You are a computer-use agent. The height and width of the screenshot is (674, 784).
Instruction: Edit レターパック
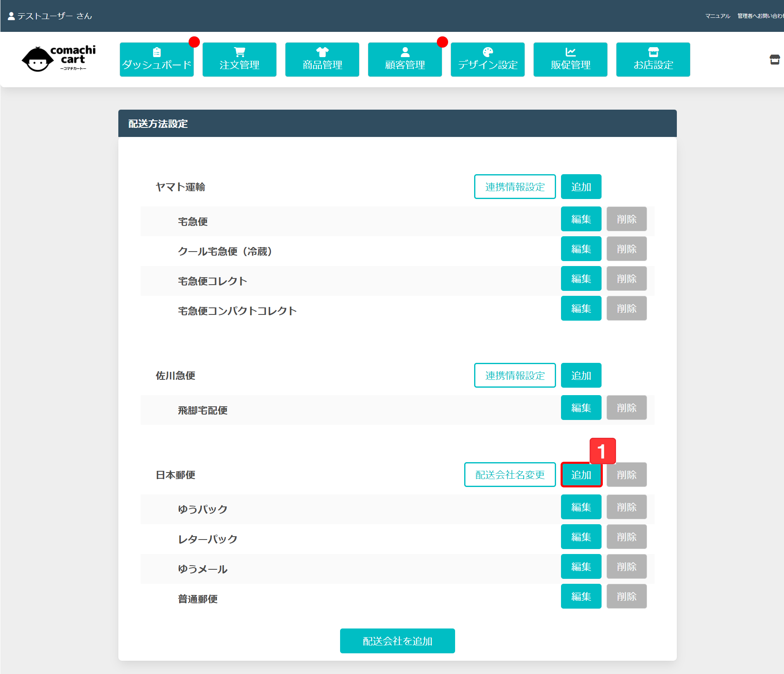click(x=581, y=537)
